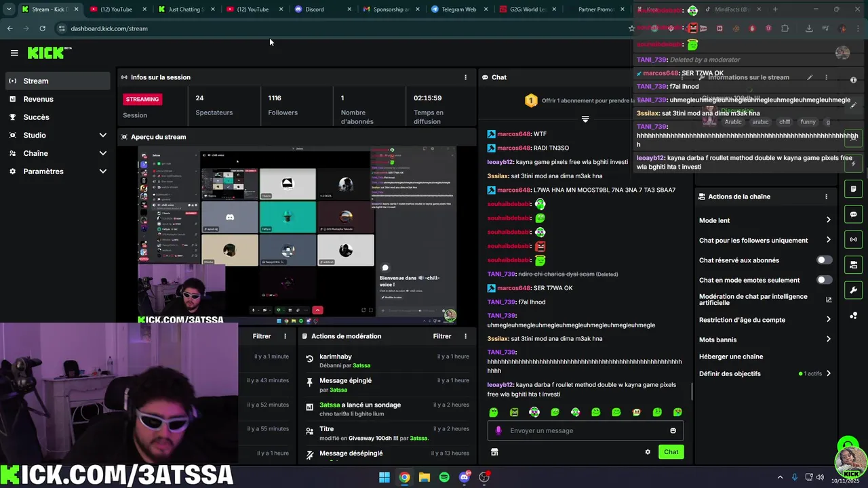Open Mode lent options chevron
The height and width of the screenshot is (488, 868).
(828, 220)
